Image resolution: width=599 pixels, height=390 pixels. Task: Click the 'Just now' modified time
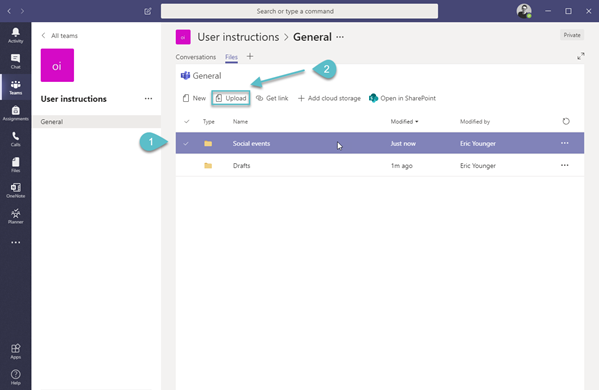[403, 144]
